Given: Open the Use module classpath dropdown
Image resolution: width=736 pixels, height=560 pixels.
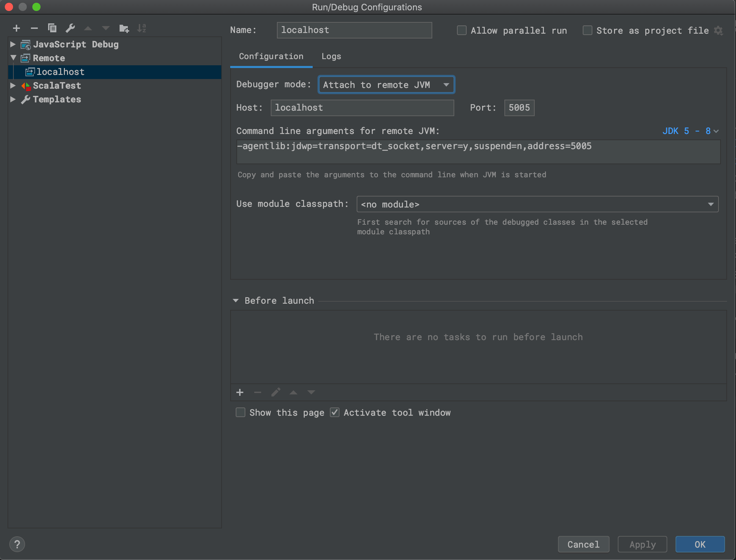Looking at the screenshot, I should pyautogui.click(x=537, y=204).
